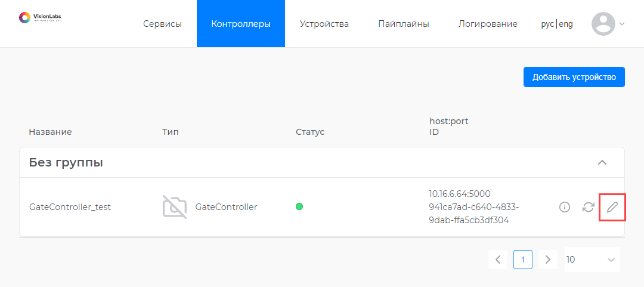Click the Название column header
The width and height of the screenshot is (644, 287).
(50, 132)
